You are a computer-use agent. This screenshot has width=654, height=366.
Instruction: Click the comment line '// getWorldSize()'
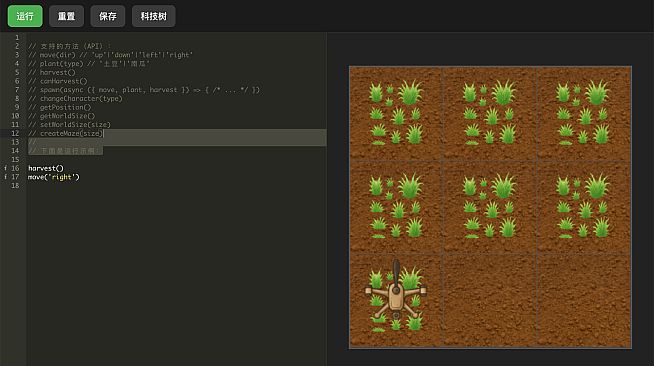[62, 116]
